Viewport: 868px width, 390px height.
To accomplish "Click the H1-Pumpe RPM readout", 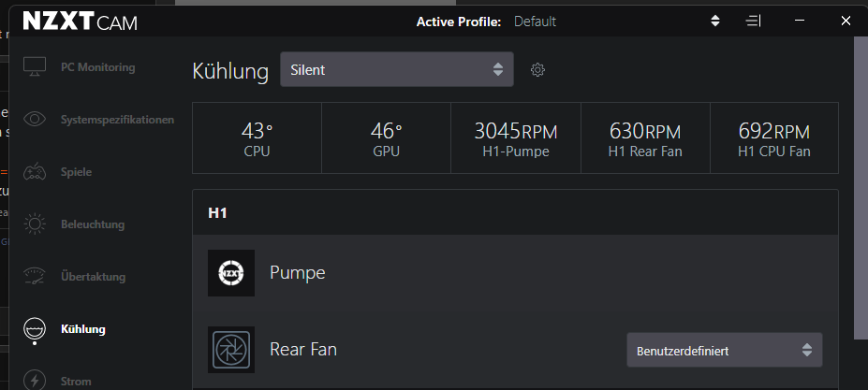I will [x=516, y=138].
